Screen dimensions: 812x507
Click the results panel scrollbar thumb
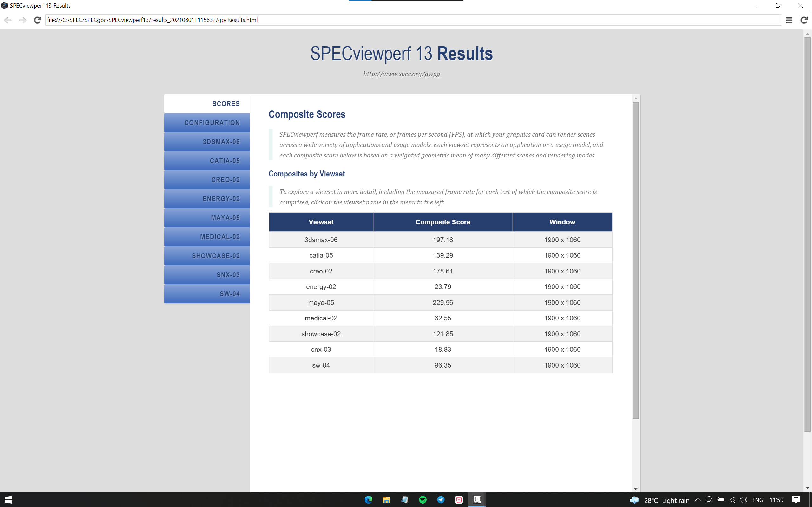pyautogui.click(x=636, y=260)
